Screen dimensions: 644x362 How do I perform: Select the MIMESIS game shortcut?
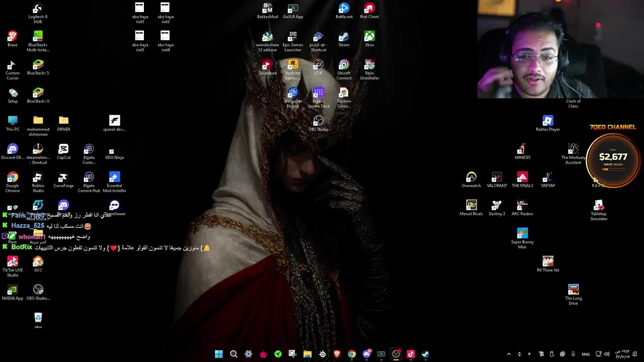[522, 151]
